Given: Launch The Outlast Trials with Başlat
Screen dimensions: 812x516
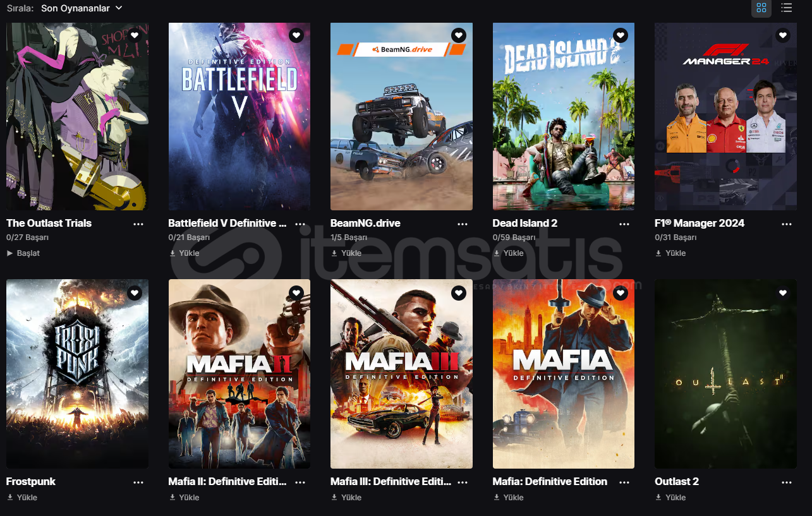Looking at the screenshot, I should pyautogui.click(x=23, y=253).
